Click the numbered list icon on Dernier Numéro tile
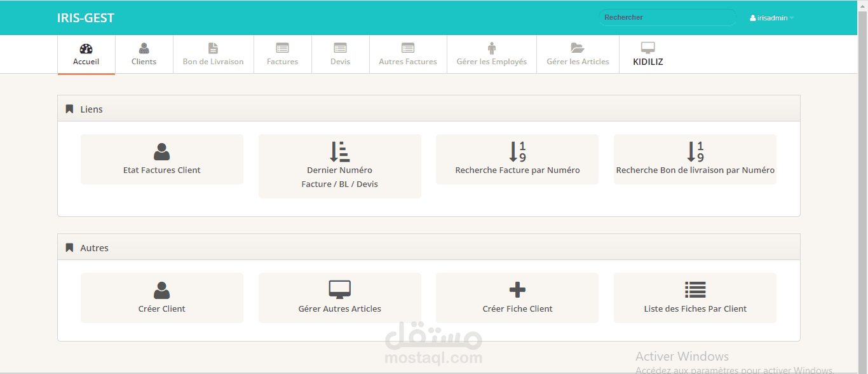This screenshot has height=374, width=868. point(339,151)
